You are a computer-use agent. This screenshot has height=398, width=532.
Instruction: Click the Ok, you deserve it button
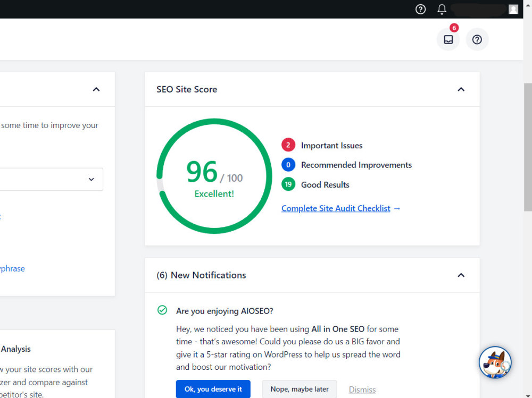point(213,389)
